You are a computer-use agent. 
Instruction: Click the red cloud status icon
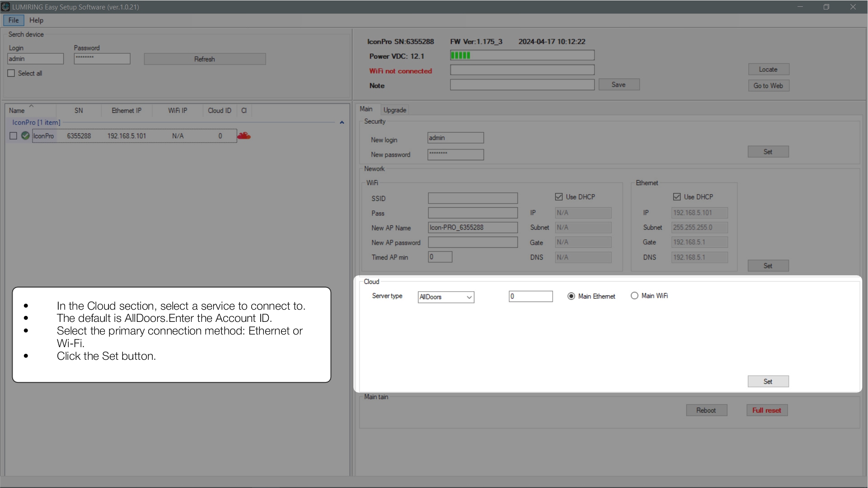coord(244,136)
